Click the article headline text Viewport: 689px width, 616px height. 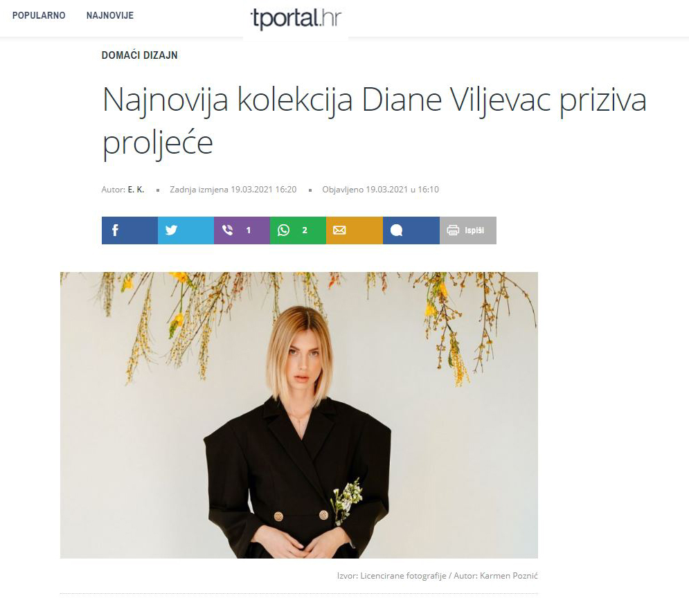[375, 122]
